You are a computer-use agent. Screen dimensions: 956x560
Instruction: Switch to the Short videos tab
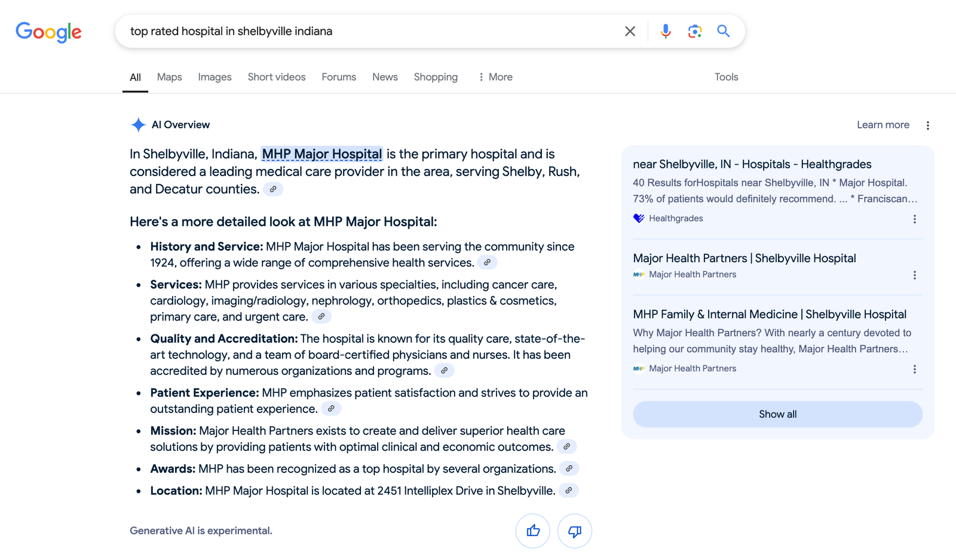[277, 77]
